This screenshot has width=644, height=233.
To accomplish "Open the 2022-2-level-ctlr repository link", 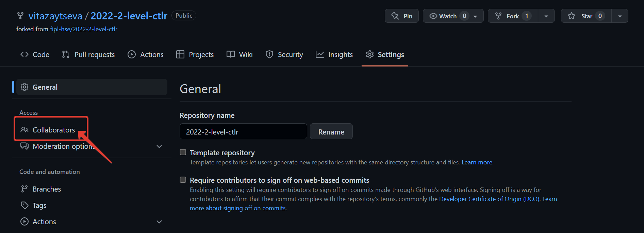I will pos(129,16).
